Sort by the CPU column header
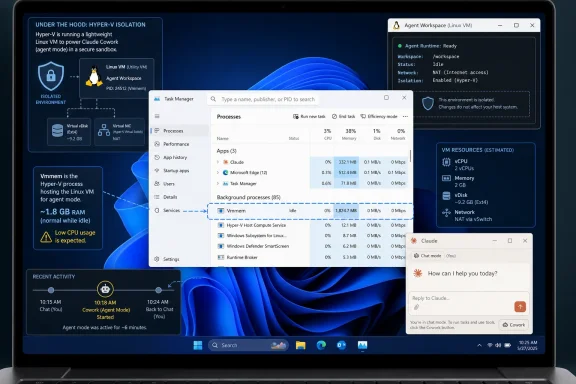576x384 pixels. click(x=327, y=134)
